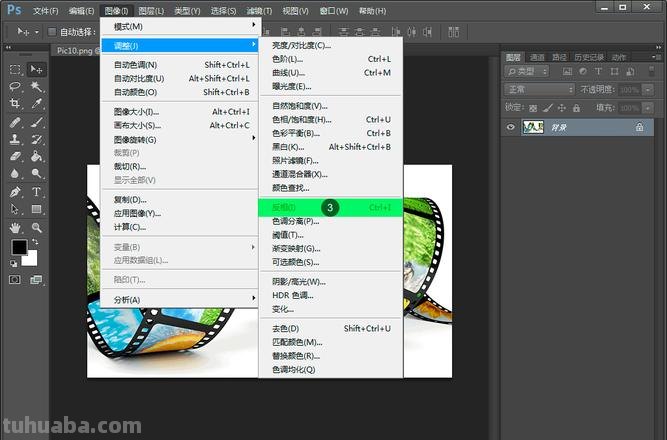Expand the 模式(M) submenu
The width and height of the screenshot is (667, 440).
[x=179, y=26]
